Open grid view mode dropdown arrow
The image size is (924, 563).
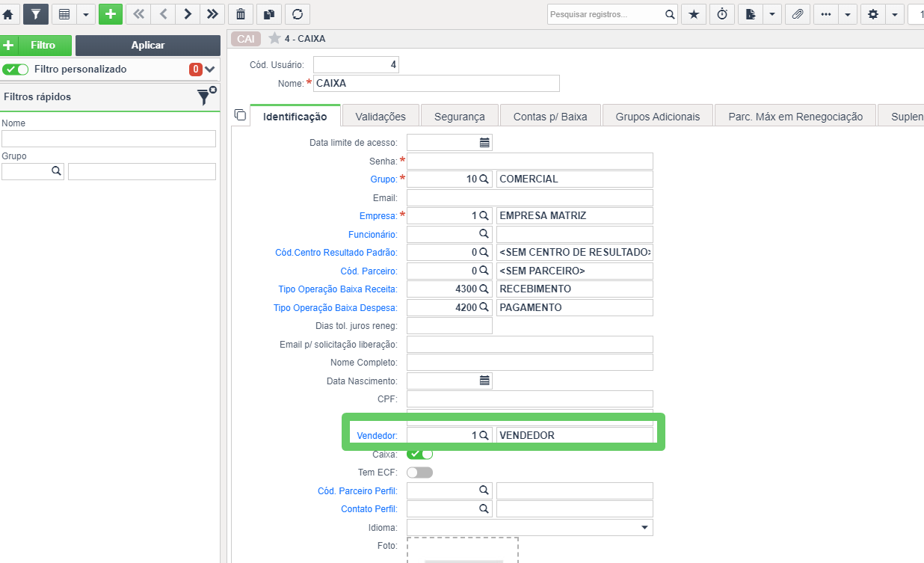tap(85, 13)
